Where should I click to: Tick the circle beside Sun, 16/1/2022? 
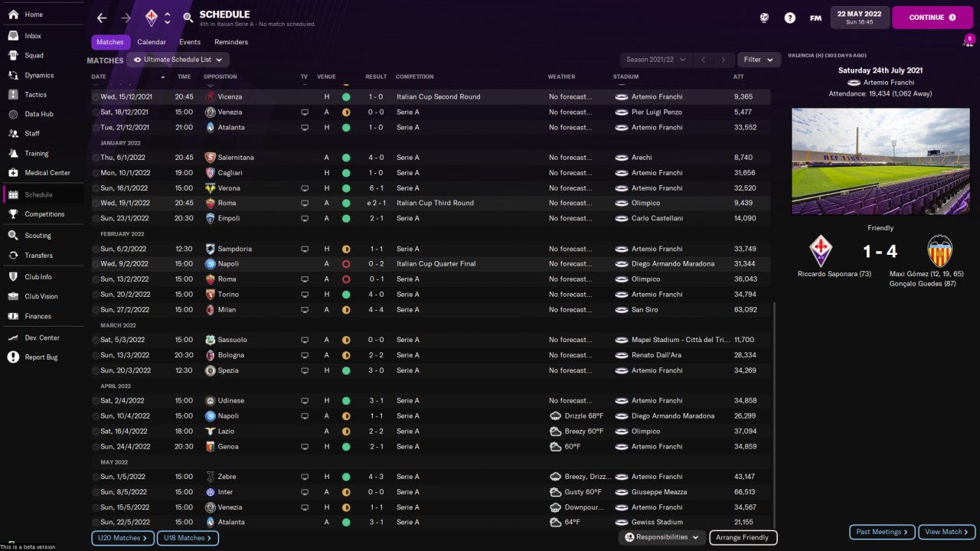tap(96, 188)
